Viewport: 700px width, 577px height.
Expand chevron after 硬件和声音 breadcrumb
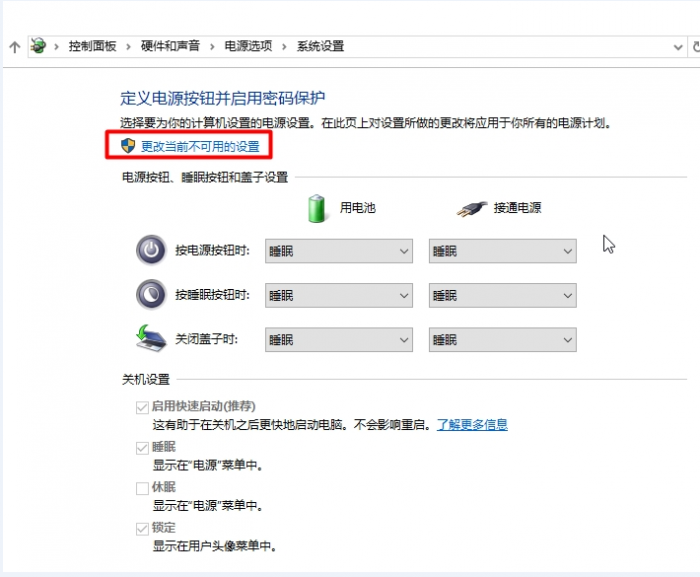212,46
